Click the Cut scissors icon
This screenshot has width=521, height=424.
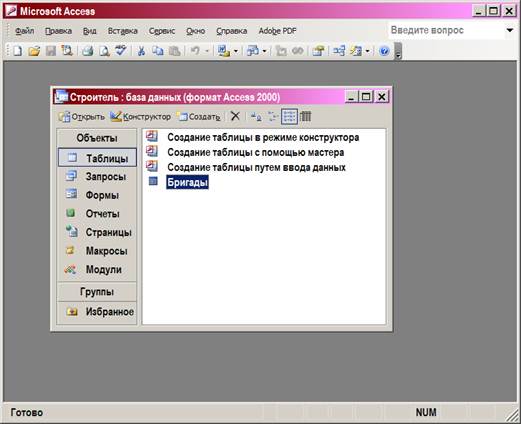[x=141, y=51]
